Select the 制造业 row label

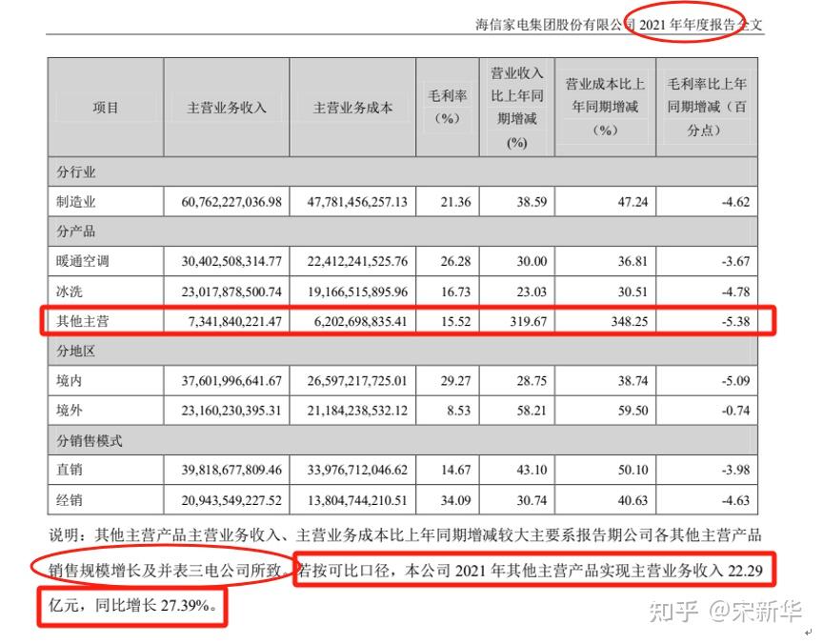[x=71, y=201]
